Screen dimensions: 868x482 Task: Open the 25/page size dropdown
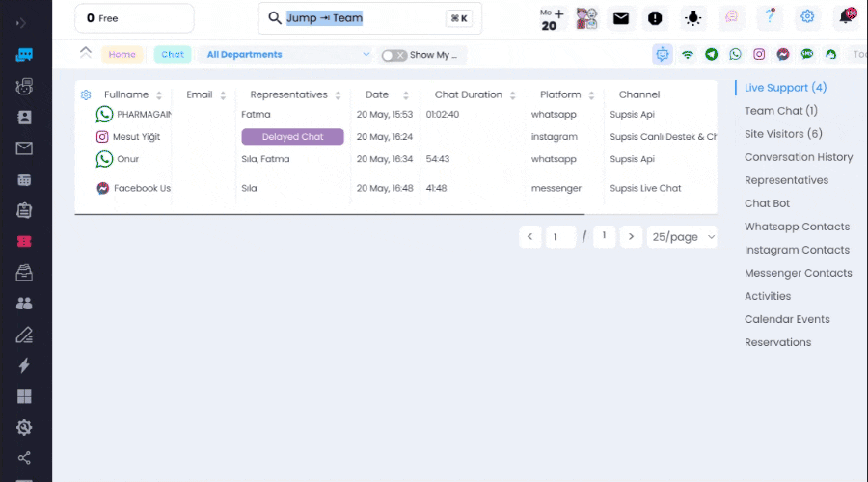(x=682, y=237)
